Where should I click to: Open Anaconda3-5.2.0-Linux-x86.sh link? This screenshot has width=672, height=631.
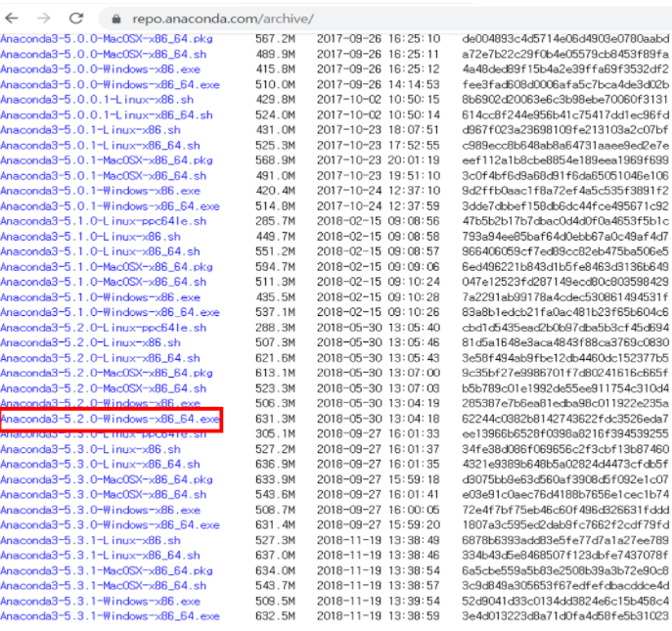coord(90,343)
